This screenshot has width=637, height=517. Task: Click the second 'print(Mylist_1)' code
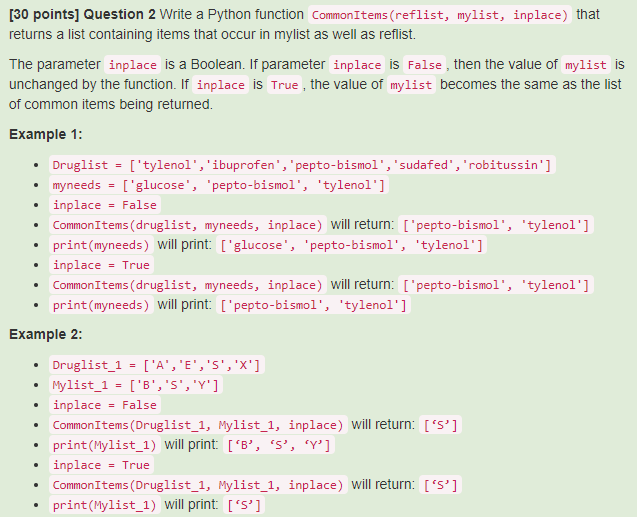[104, 505]
